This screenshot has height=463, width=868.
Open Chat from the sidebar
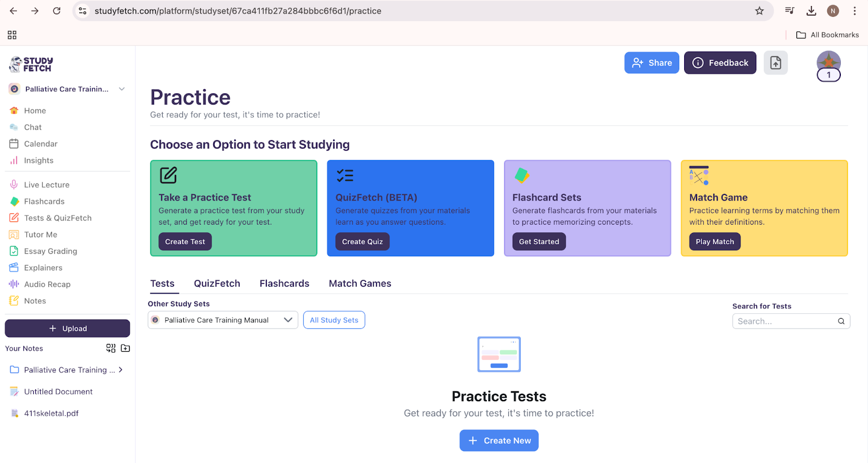[33, 127]
